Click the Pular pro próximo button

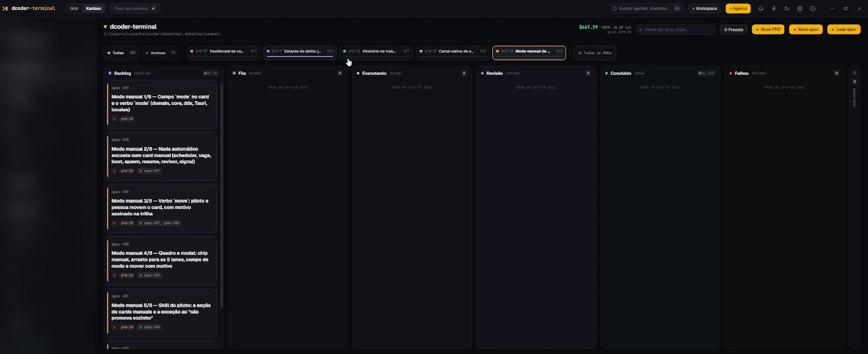(135, 8)
